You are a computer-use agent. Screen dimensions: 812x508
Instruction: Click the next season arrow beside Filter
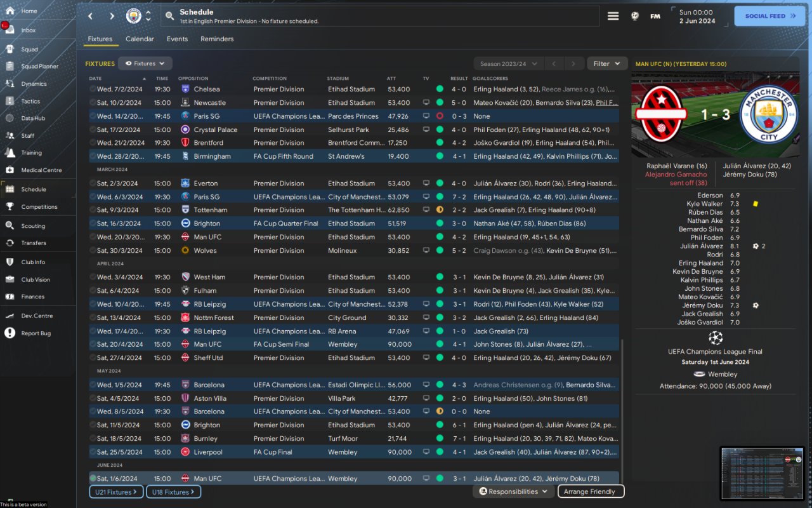coord(573,63)
